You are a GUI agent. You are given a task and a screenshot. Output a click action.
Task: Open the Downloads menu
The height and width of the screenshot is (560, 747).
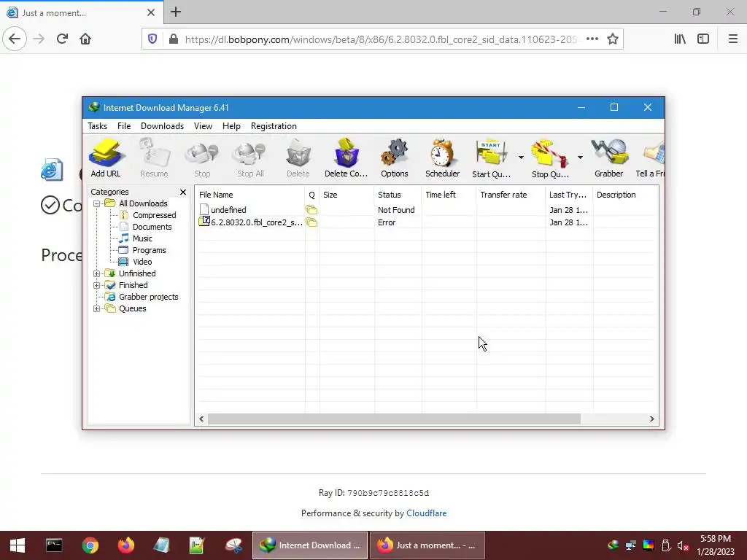[162, 126]
